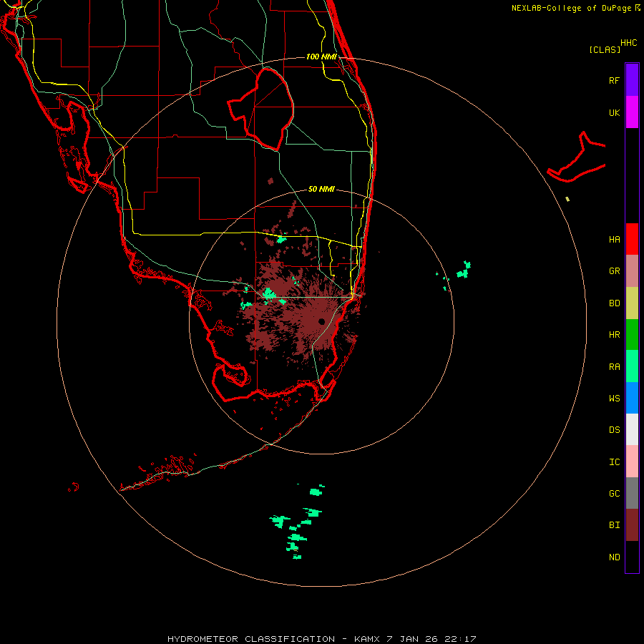Click the "DS" legend label

(615, 430)
